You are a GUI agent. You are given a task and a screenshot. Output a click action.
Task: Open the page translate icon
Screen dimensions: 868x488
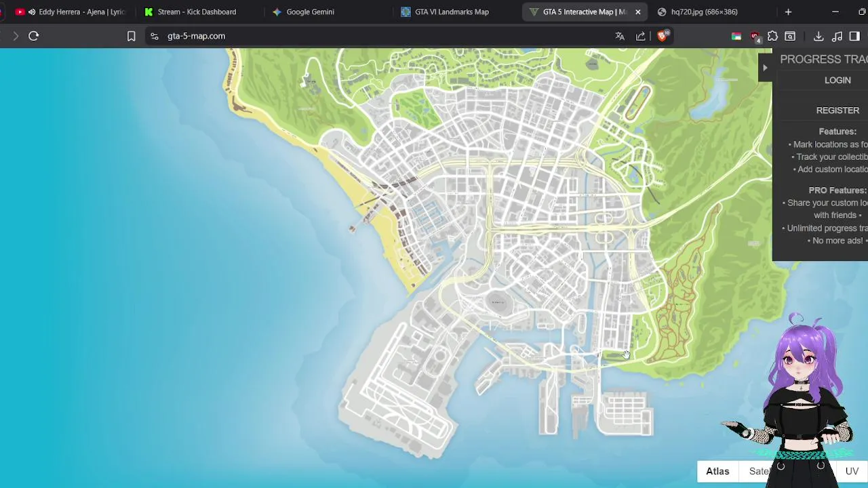(x=620, y=36)
